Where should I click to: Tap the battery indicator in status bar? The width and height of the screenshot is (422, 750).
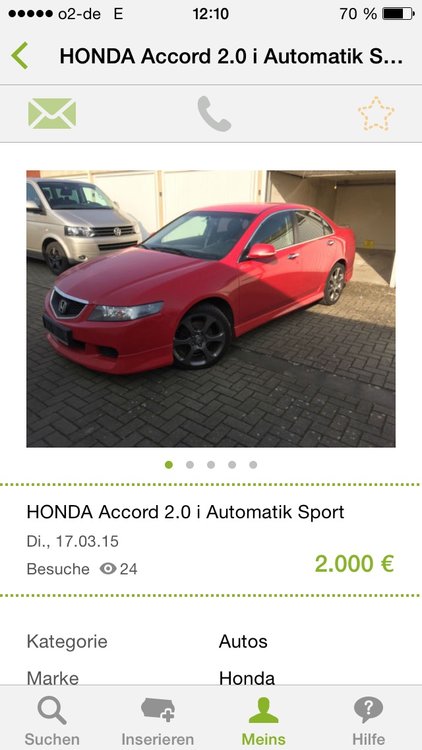(x=398, y=14)
